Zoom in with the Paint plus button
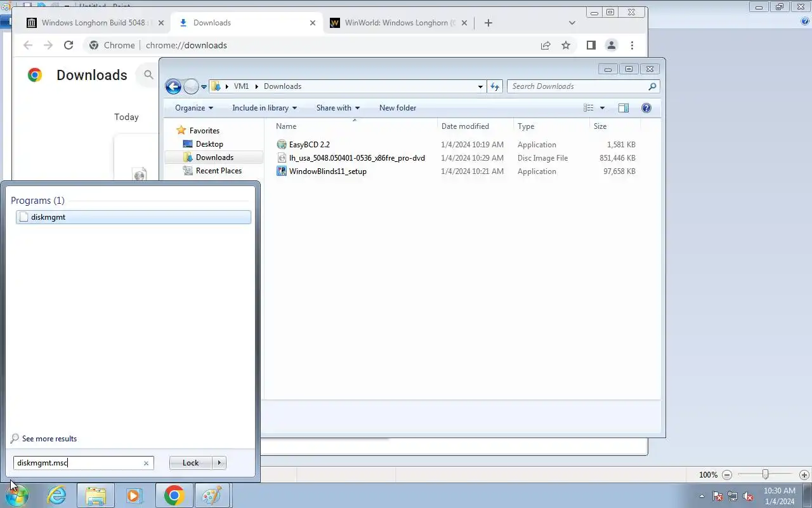Viewport: 812px width, 508px height. 804,475
